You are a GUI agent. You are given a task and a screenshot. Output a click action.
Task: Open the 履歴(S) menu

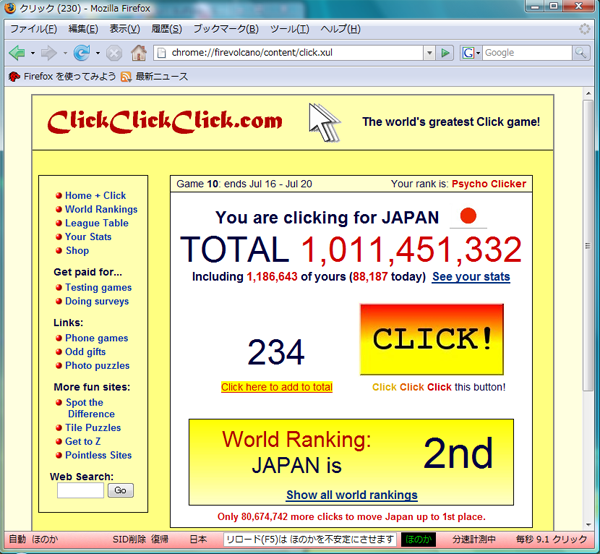pos(166,29)
